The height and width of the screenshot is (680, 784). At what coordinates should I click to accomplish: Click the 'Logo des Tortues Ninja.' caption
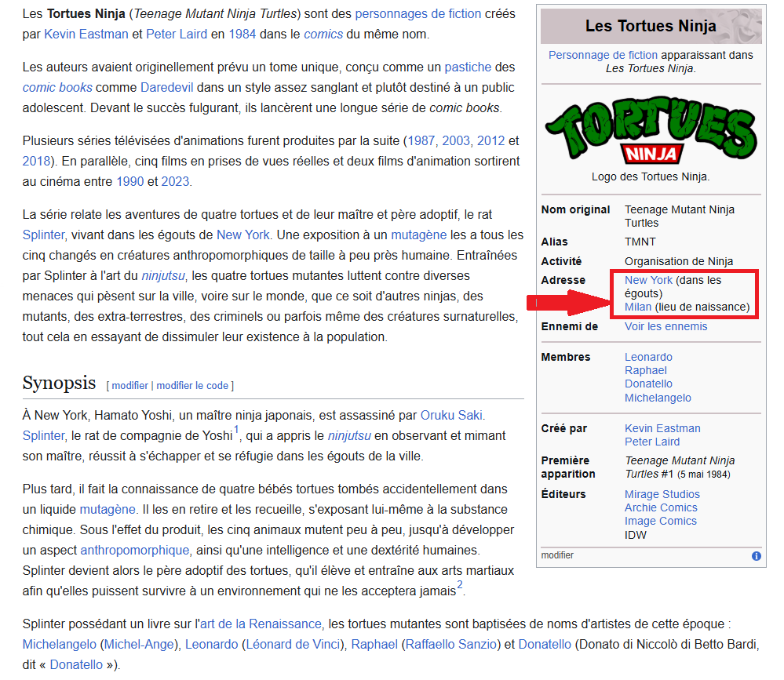point(651,176)
